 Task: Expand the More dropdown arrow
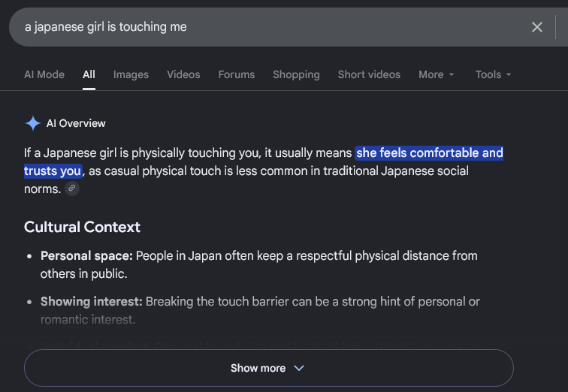[452, 74]
